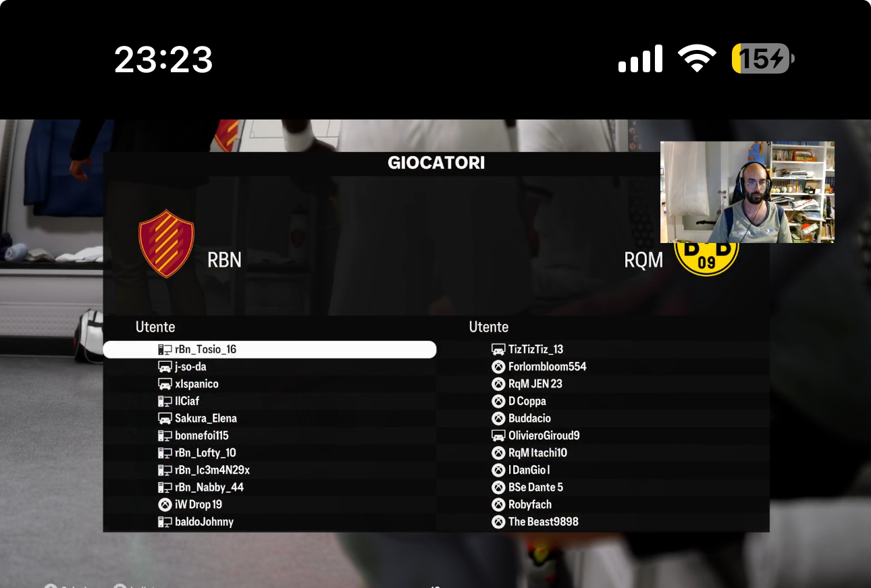The width and height of the screenshot is (871, 588).
Task: Click the Xbox icon beside The Beast9898
Action: pyautogui.click(x=498, y=522)
